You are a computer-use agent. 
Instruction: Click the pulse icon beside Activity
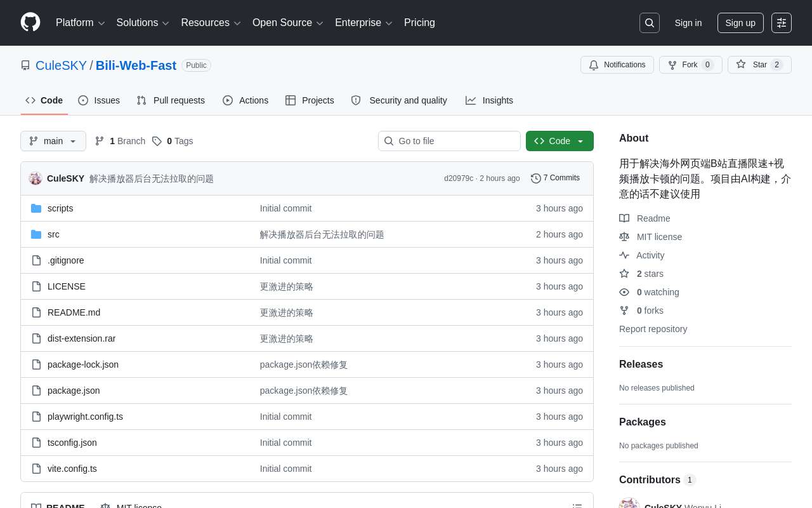[624, 255]
